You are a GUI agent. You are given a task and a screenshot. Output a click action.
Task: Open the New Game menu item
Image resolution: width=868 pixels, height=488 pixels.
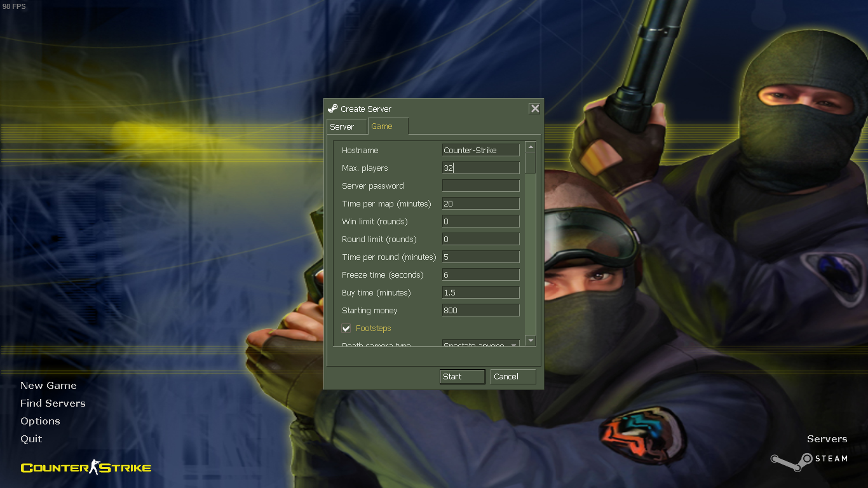[x=48, y=386]
